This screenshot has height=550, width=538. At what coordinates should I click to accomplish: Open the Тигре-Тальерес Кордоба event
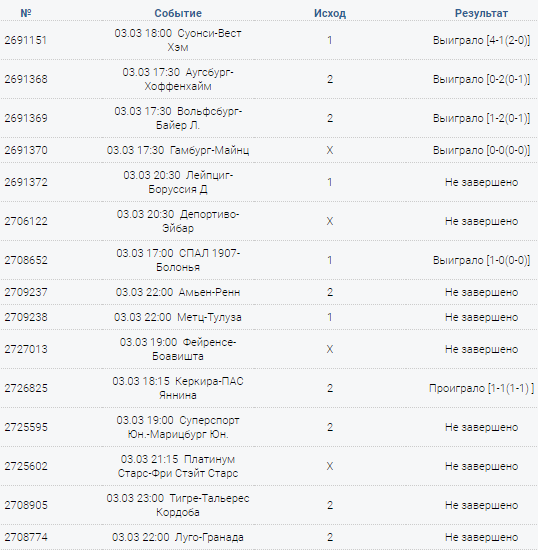pos(178,505)
